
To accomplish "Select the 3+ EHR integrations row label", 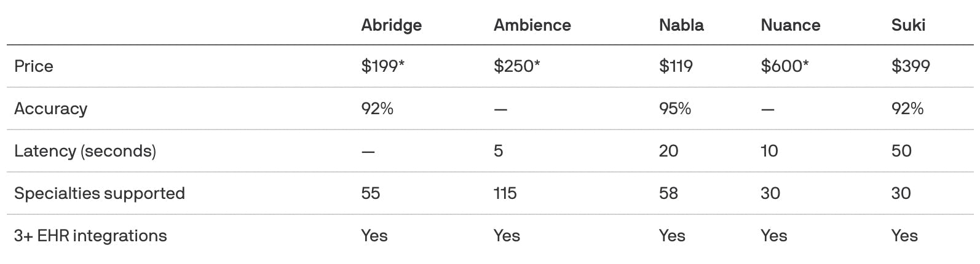I will [90, 236].
